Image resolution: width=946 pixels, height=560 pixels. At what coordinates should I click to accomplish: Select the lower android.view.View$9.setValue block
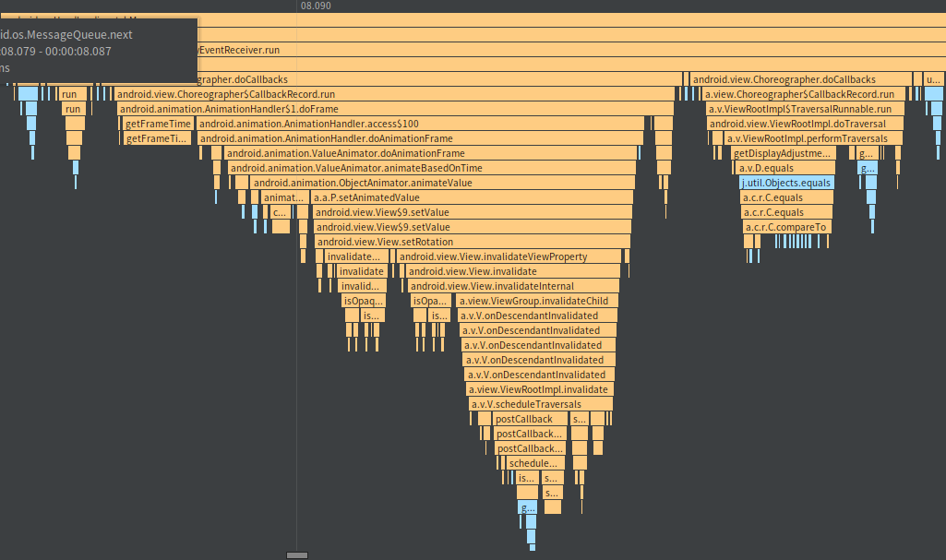tap(473, 227)
